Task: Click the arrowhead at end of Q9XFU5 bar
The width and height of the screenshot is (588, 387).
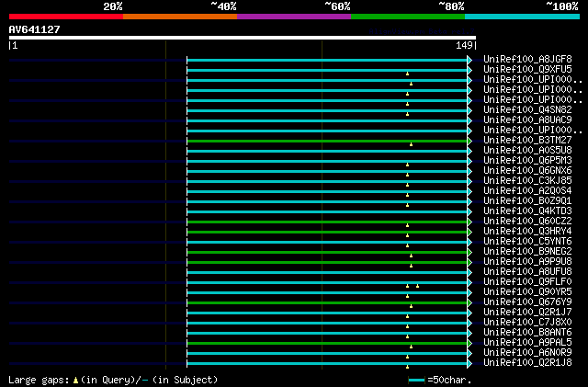Action: [469, 70]
